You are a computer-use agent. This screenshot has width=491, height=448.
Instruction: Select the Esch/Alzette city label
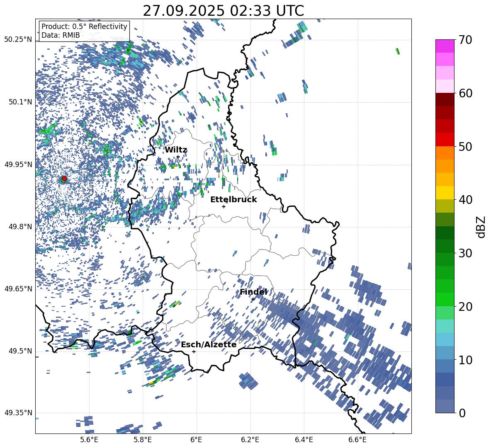coord(209,345)
